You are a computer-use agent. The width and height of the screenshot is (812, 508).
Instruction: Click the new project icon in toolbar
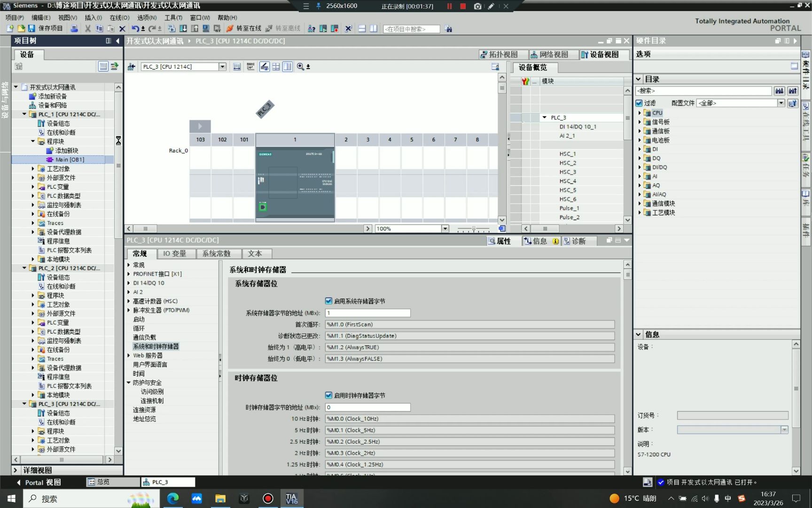point(10,29)
